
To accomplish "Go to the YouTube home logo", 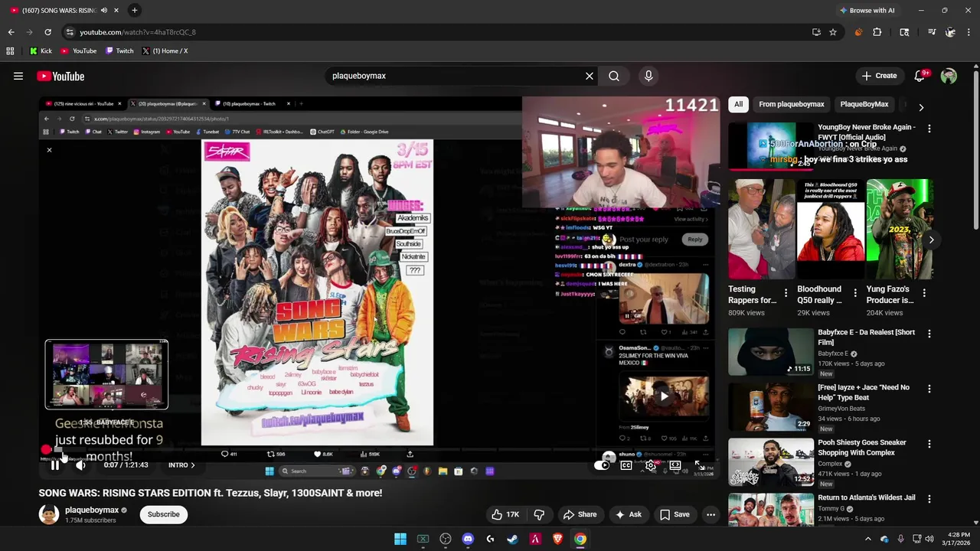I will [x=60, y=76].
